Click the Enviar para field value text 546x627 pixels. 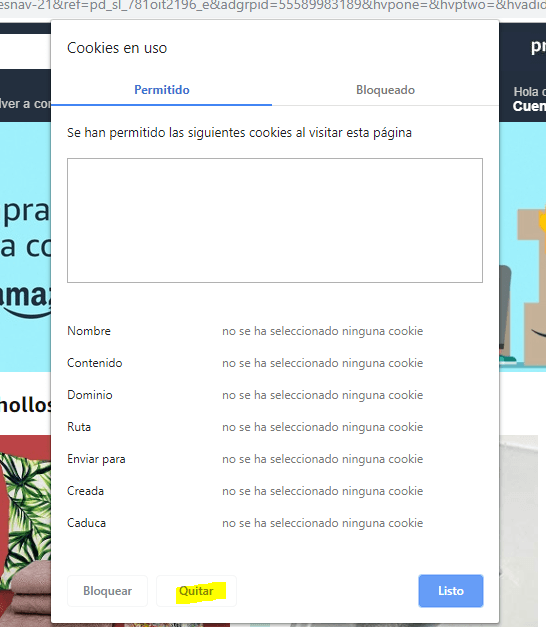pyautogui.click(x=322, y=459)
